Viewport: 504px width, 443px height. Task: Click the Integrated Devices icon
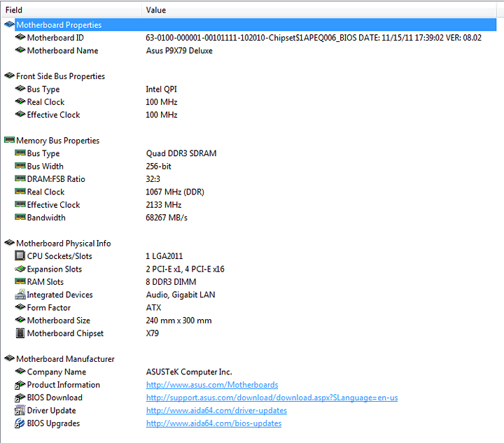[x=20, y=294]
